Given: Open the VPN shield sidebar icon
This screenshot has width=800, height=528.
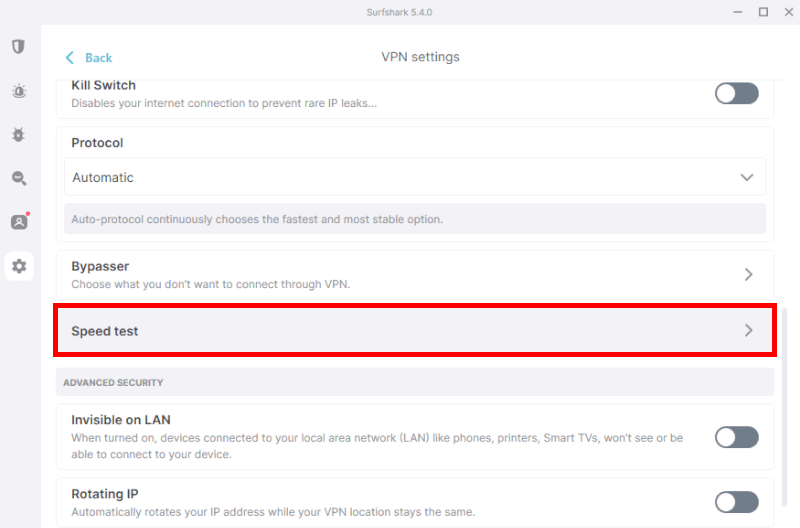Looking at the screenshot, I should pyautogui.click(x=19, y=47).
